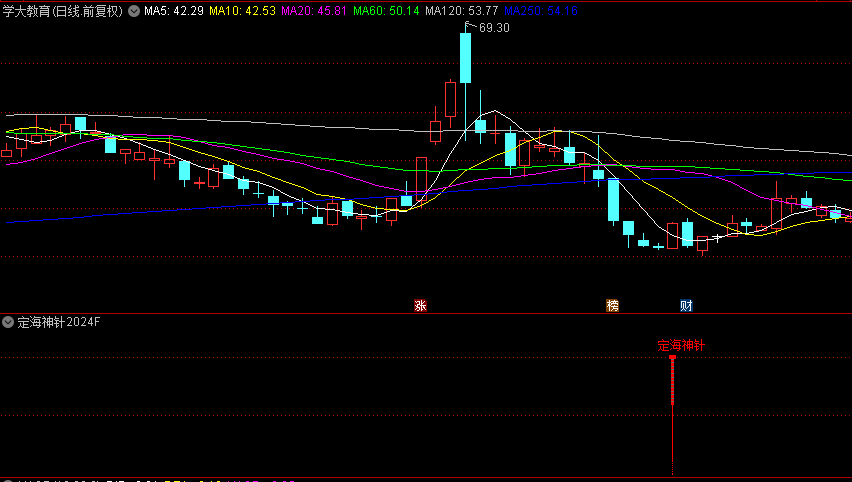Click the red 涨 event marker icon
Image resolution: width=852 pixels, height=482 pixels.
[420, 305]
